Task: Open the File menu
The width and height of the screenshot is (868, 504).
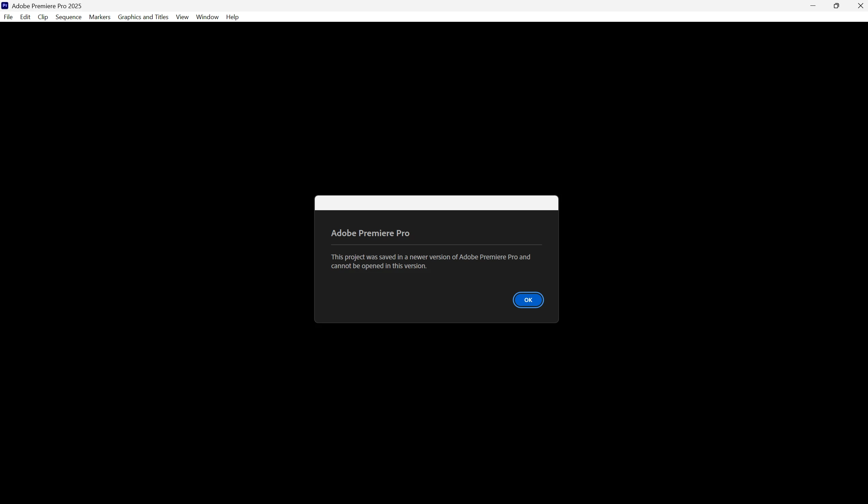Action: coord(8,17)
